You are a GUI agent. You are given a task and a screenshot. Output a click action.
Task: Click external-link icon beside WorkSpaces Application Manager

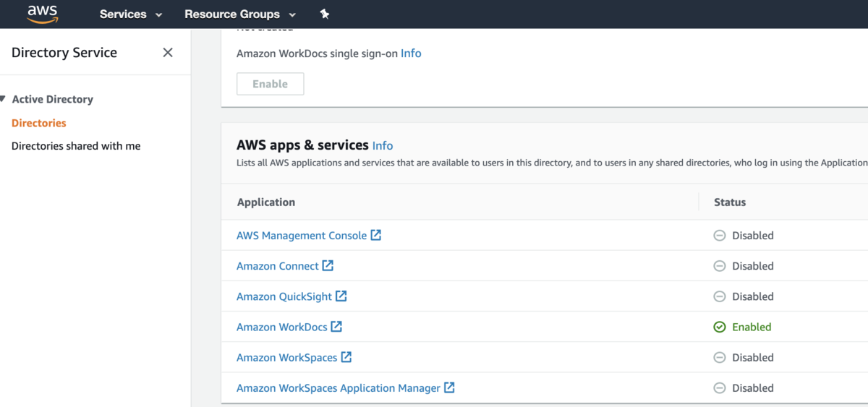(449, 387)
